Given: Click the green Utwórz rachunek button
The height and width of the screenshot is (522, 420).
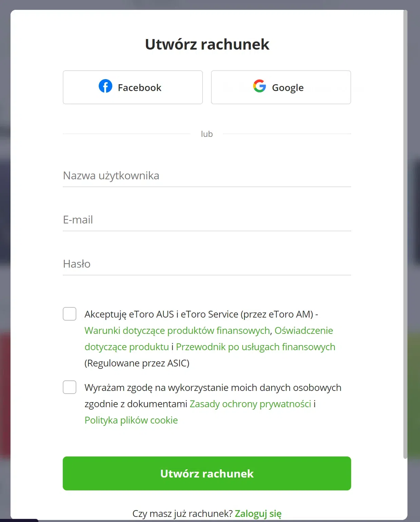Looking at the screenshot, I should tap(207, 473).
